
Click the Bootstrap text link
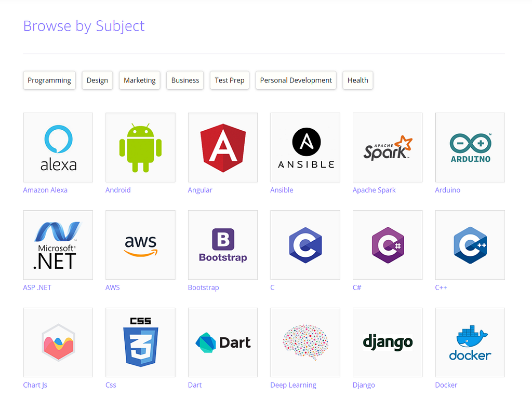click(204, 287)
